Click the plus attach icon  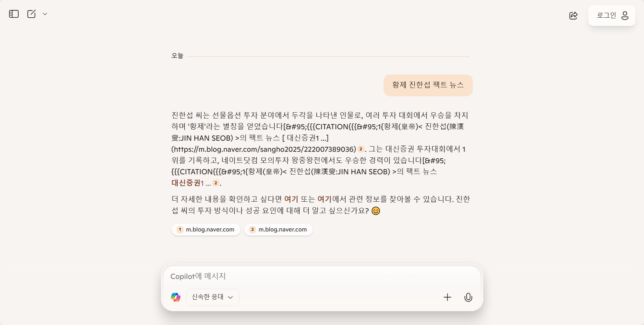pyautogui.click(x=447, y=297)
